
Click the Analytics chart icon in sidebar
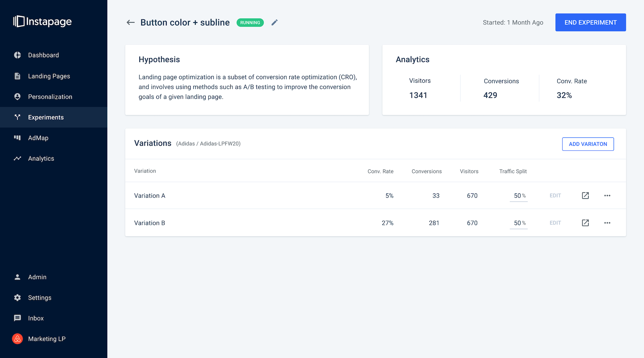(18, 158)
